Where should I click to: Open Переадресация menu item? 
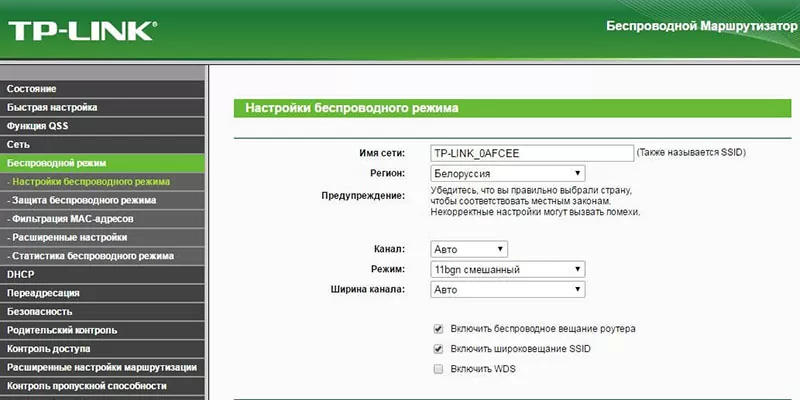click(102, 293)
